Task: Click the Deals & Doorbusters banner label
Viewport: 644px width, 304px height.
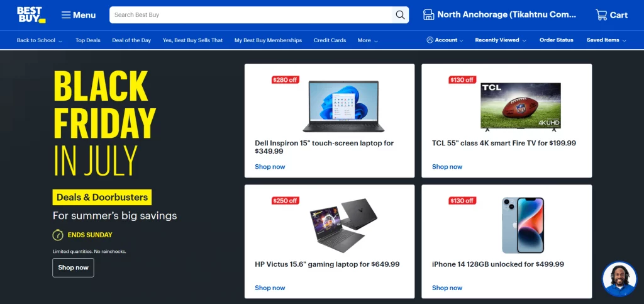Action: click(x=102, y=197)
